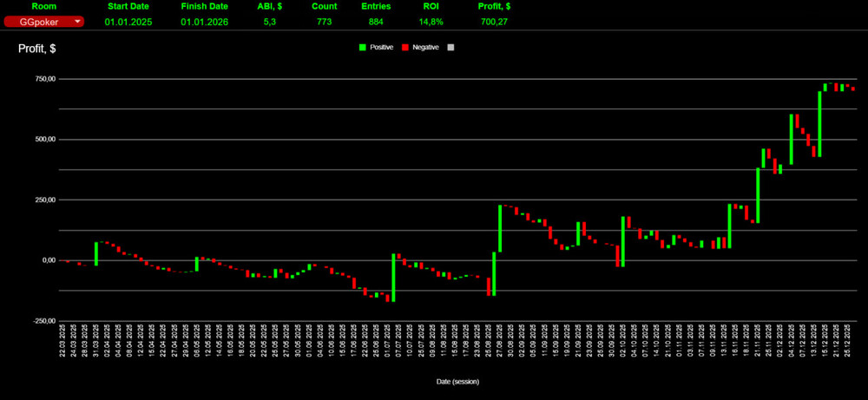
Task: Click the Profit, $ chart title
Action: [37, 49]
